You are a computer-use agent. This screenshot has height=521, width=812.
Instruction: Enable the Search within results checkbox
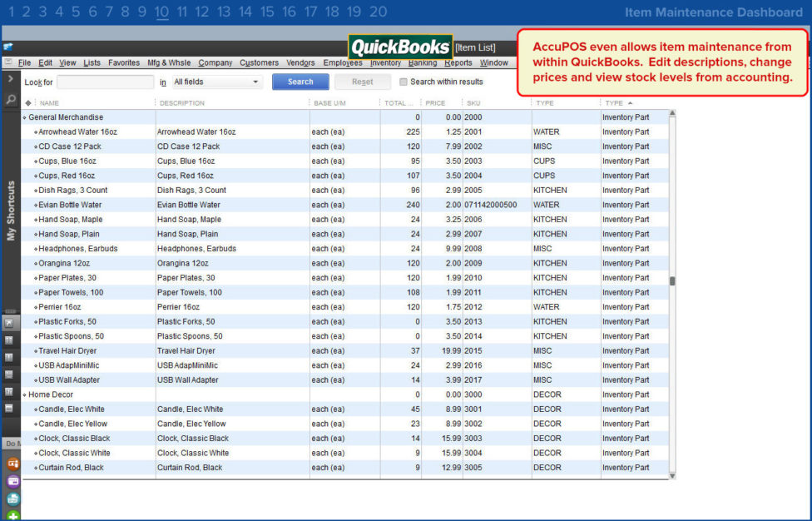(x=404, y=82)
